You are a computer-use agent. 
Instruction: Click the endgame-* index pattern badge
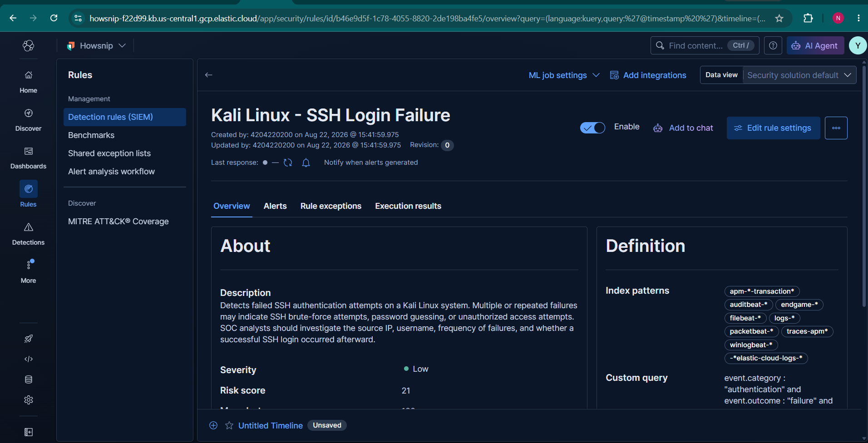click(799, 305)
